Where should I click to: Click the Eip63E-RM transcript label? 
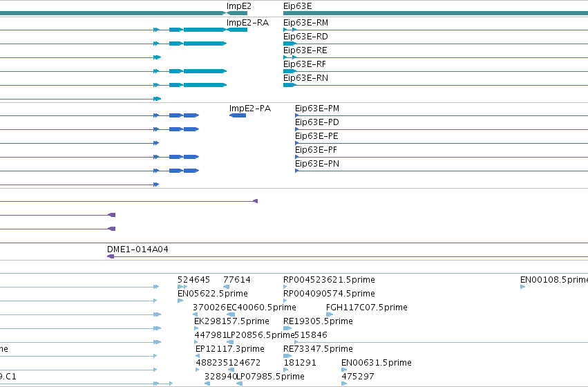(305, 23)
